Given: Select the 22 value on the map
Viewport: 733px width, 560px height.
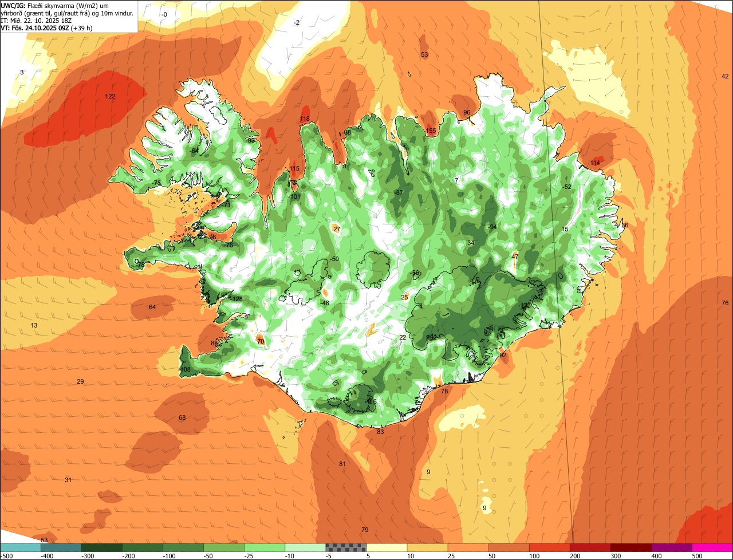Looking at the screenshot, I should pos(403,337).
